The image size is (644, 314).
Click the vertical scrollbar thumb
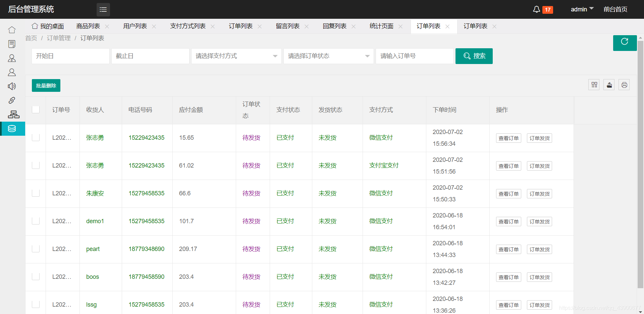coord(640,164)
